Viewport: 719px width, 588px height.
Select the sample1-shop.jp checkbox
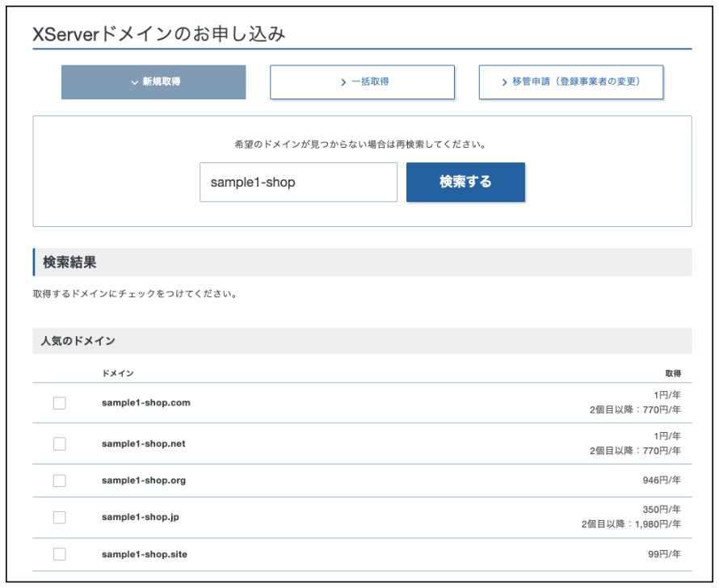60,518
